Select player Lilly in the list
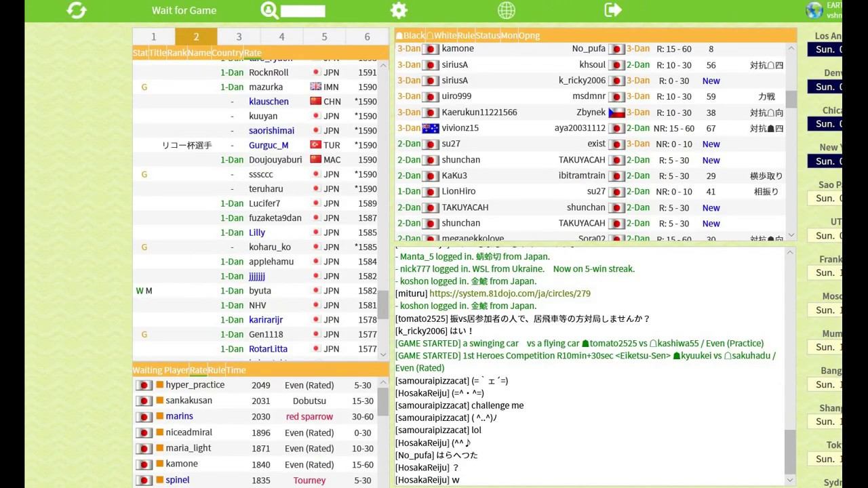868x488 pixels. tap(257, 232)
